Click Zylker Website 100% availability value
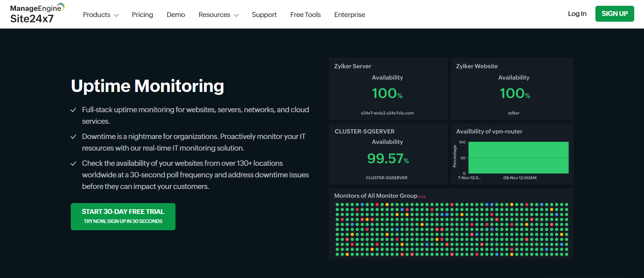 click(x=515, y=93)
